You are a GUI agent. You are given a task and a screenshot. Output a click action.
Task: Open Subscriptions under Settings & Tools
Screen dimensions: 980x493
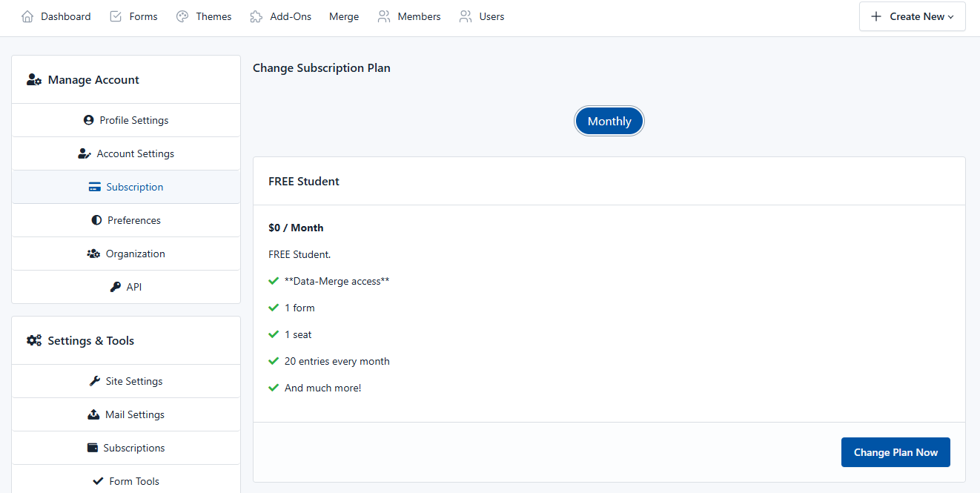(133, 448)
